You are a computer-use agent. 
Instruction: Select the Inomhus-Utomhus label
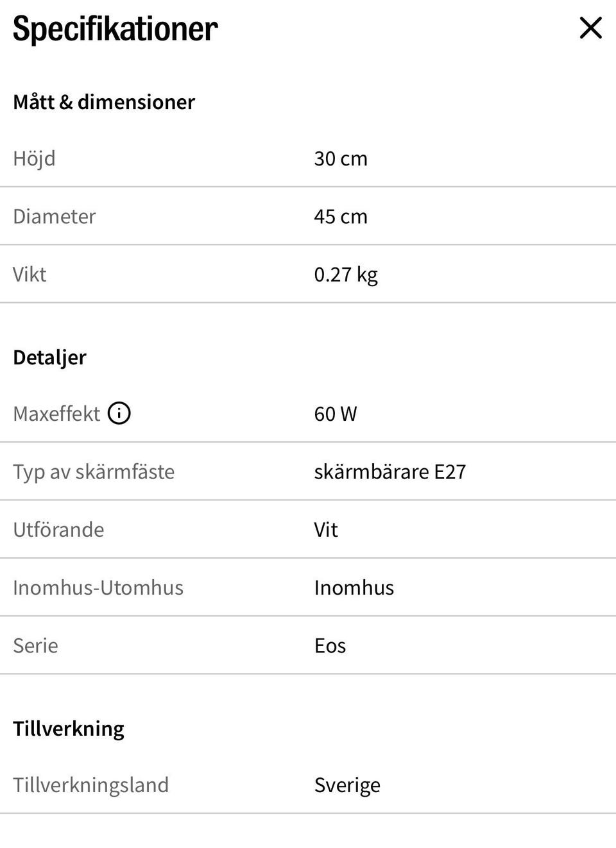point(98,587)
